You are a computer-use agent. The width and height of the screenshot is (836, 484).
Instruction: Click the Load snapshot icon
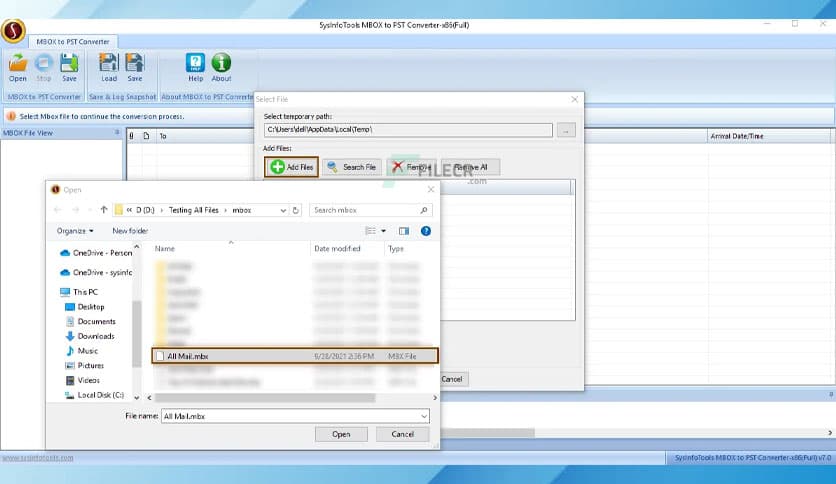tap(109, 67)
